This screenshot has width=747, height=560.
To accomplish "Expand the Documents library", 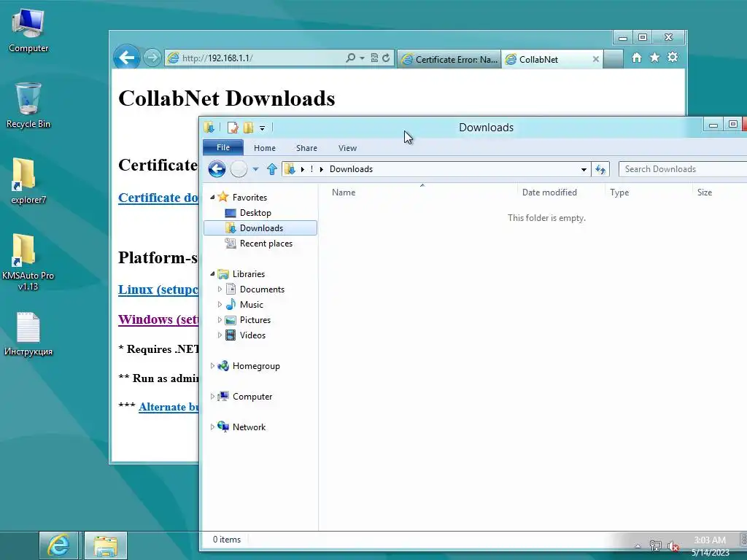I will click(220, 289).
